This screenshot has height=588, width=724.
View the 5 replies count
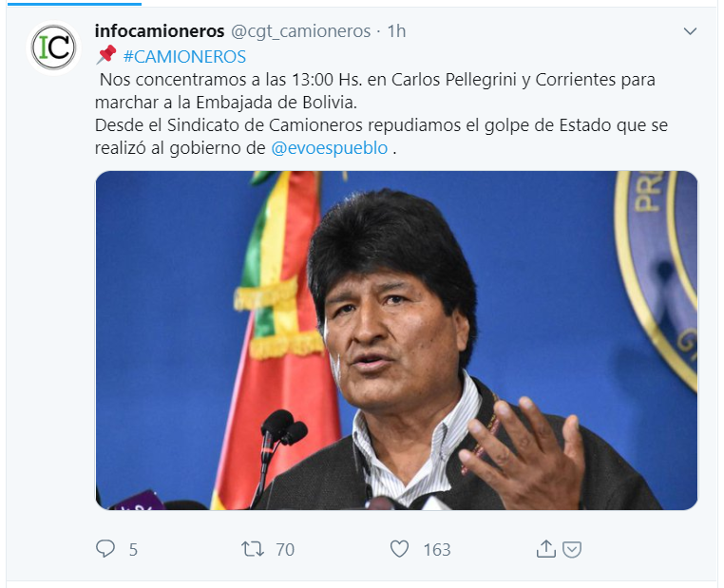tap(133, 550)
